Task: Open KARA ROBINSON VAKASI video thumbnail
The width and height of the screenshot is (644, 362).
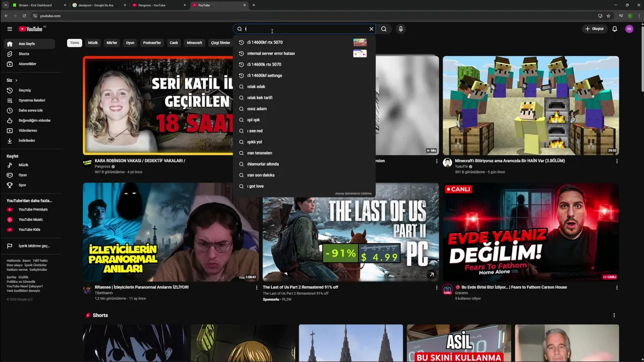Action: (158, 106)
